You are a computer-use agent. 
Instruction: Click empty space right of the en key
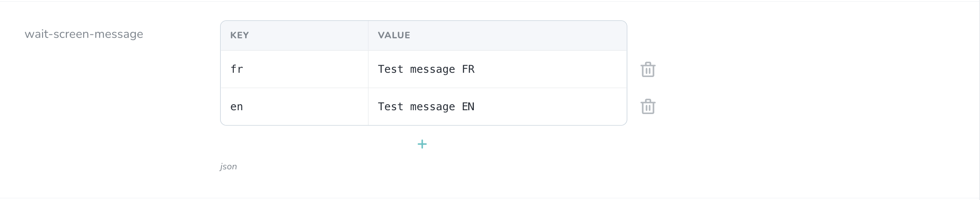[306, 107]
